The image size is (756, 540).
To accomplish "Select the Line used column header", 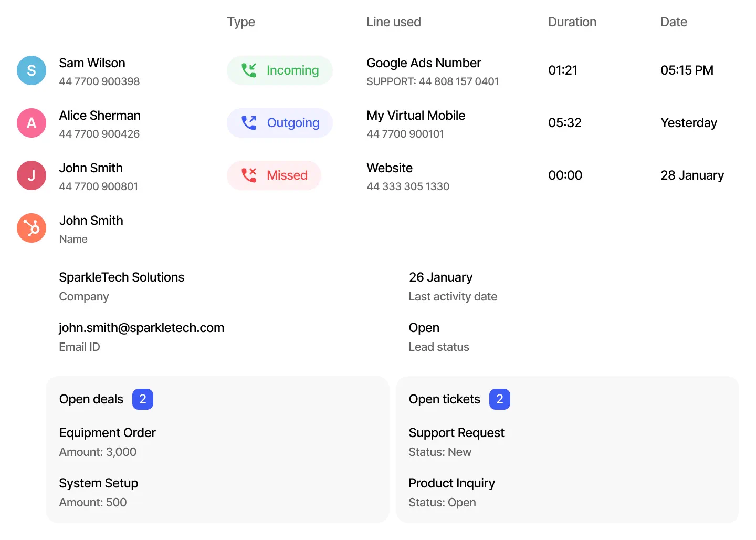I will click(x=394, y=22).
